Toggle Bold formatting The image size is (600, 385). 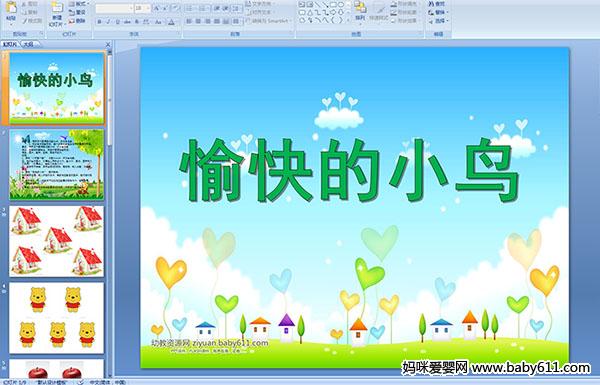coord(99,22)
